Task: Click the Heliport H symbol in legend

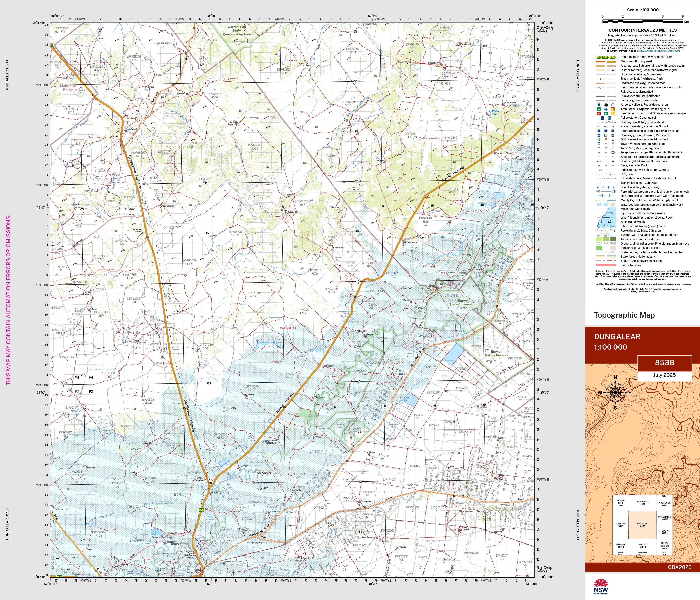Action: coord(606,105)
